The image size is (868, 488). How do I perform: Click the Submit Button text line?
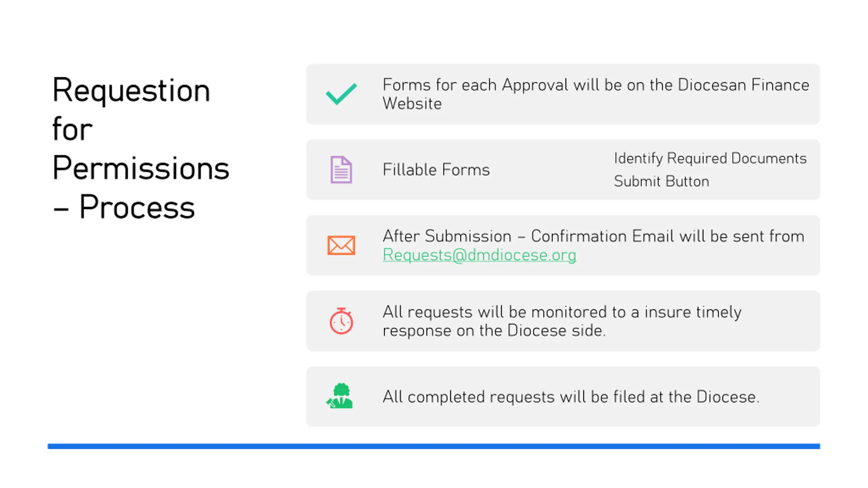point(662,181)
